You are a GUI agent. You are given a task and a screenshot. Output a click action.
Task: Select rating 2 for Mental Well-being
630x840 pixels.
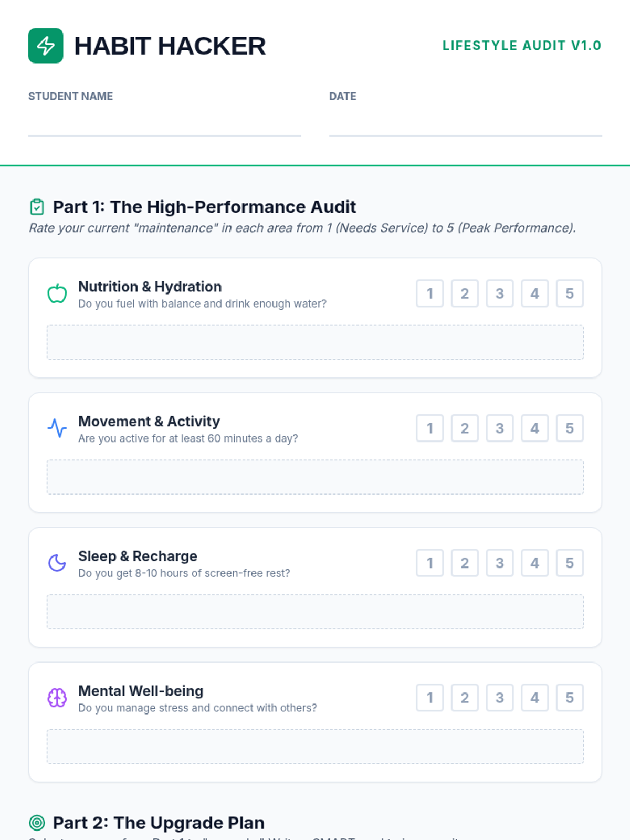(465, 698)
